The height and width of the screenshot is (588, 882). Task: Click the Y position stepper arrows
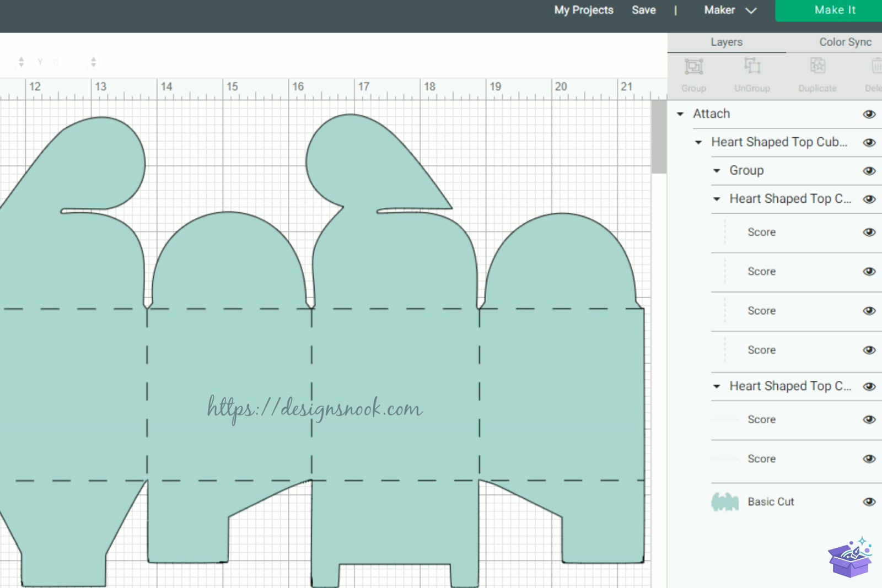pos(94,62)
